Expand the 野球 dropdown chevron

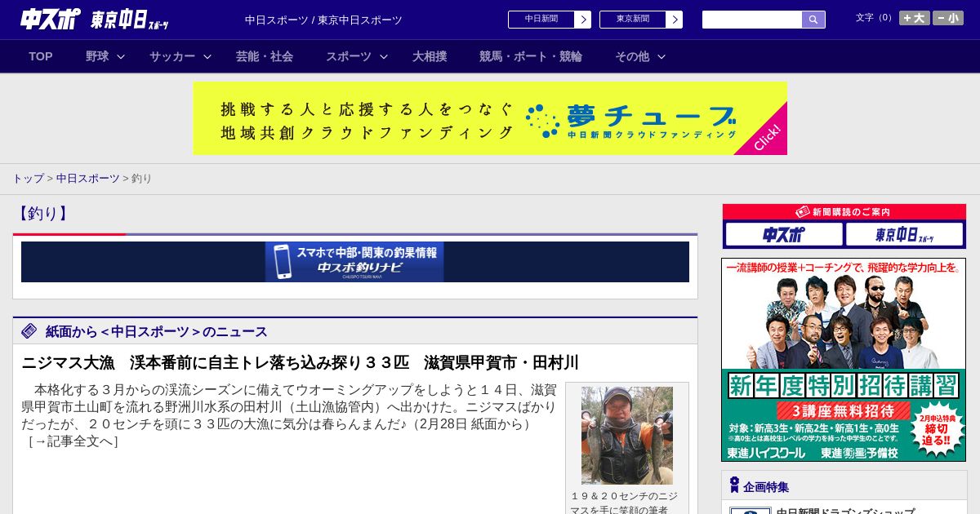click(121, 57)
